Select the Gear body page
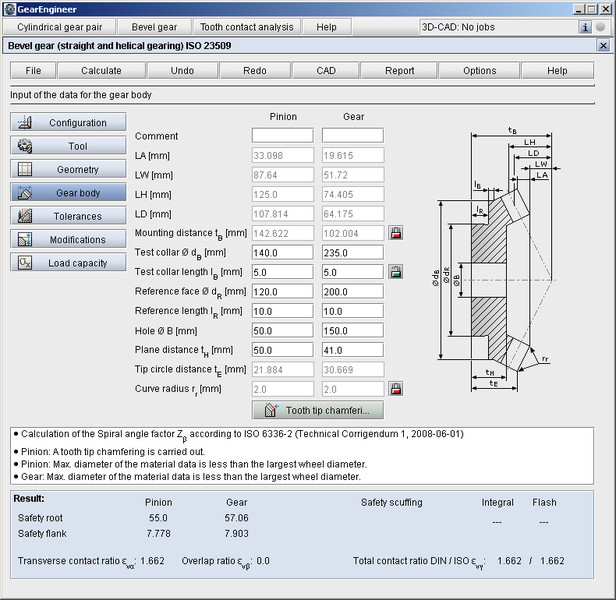Image resolution: width=616 pixels, height=600 pixels. [x=69, y=193]
